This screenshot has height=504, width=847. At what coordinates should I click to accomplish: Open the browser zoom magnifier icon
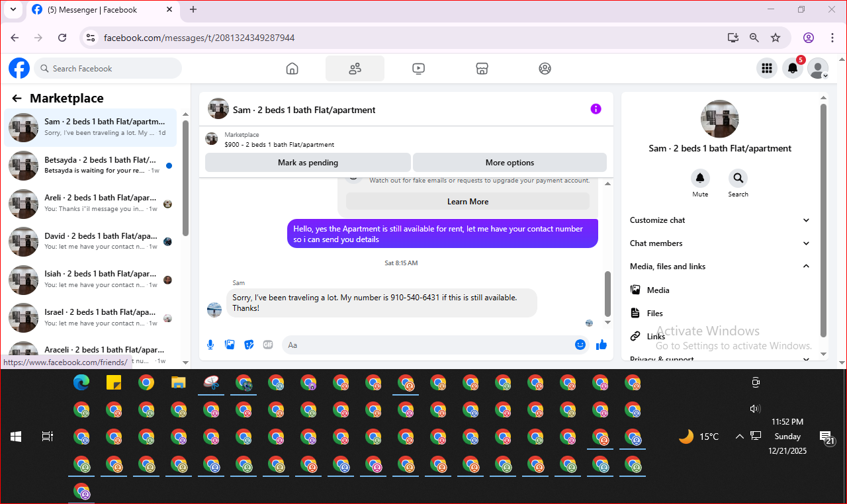point(754,38)
